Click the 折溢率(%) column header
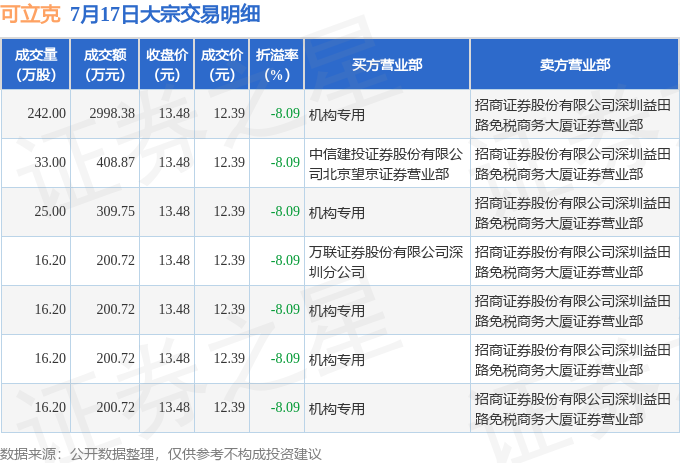This screenshot has height=463, width=680. [277, 65]
